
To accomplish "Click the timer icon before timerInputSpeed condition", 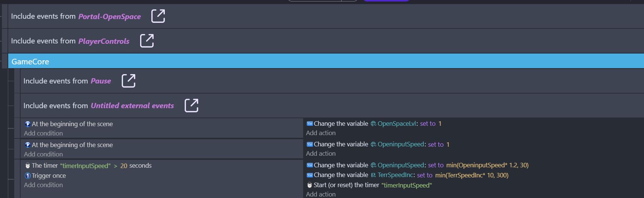I will [27, 166].
